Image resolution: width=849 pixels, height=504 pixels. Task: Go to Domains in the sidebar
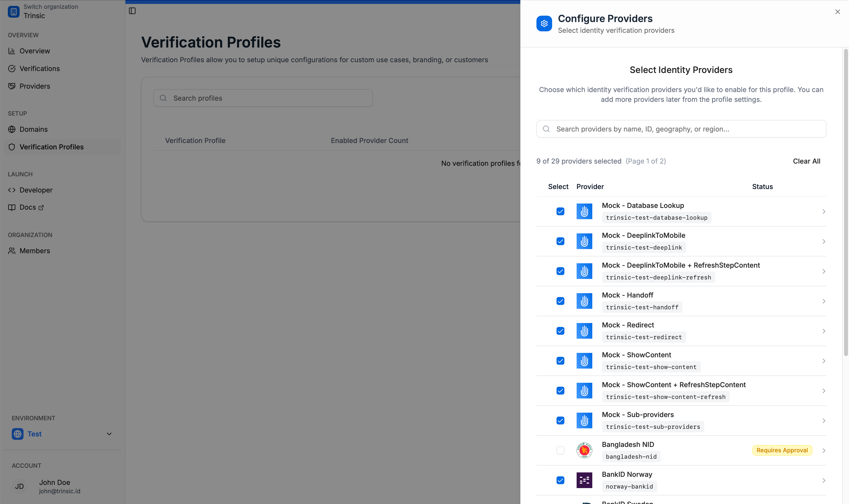click(x=34, y=129)
